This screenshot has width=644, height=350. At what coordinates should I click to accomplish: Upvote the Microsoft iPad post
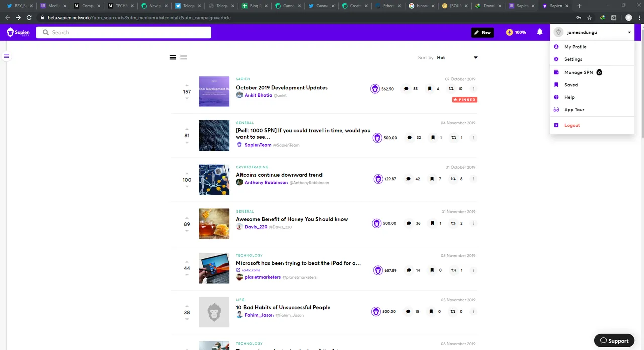click(x=187, y=262)
